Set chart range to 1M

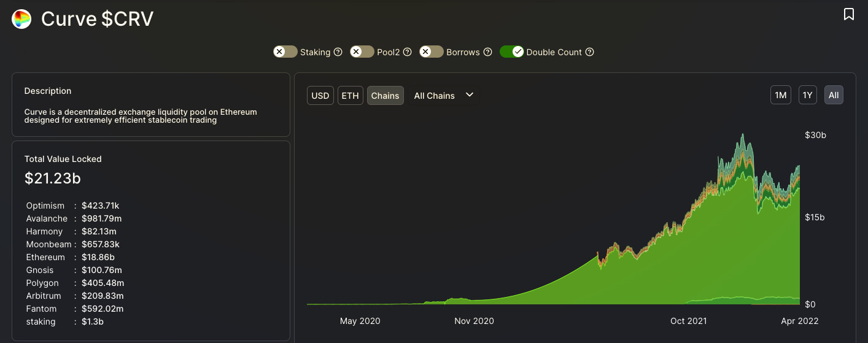(x=781, y=95)
